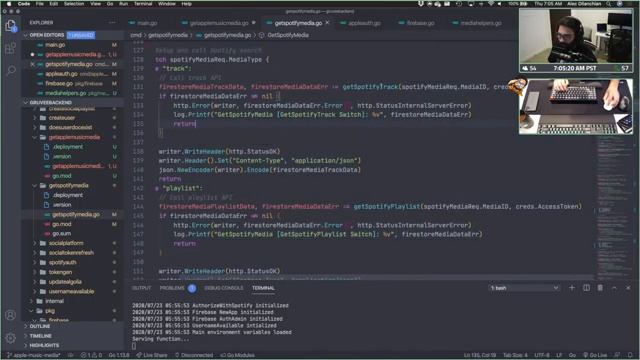
Task: Close getspotifymedia.go in Open Editors list
Action: click(32, 64)
